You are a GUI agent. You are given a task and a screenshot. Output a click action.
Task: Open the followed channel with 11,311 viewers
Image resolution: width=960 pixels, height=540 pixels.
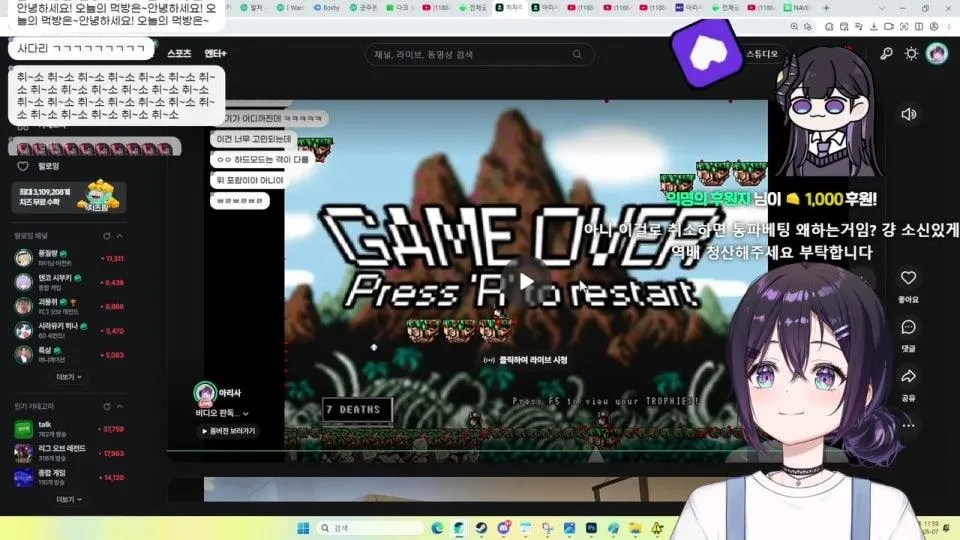[69, 258]
